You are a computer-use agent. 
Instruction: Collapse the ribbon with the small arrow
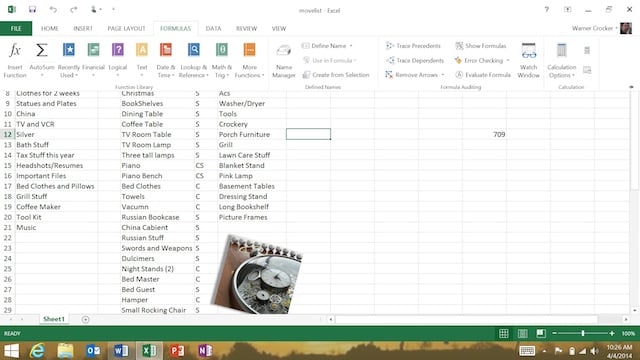click(x=631, y=87)
